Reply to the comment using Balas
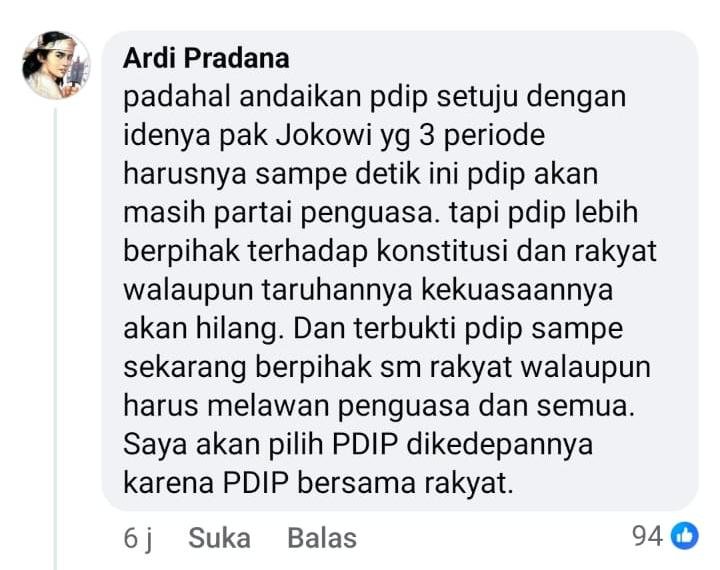 (322, 538)
